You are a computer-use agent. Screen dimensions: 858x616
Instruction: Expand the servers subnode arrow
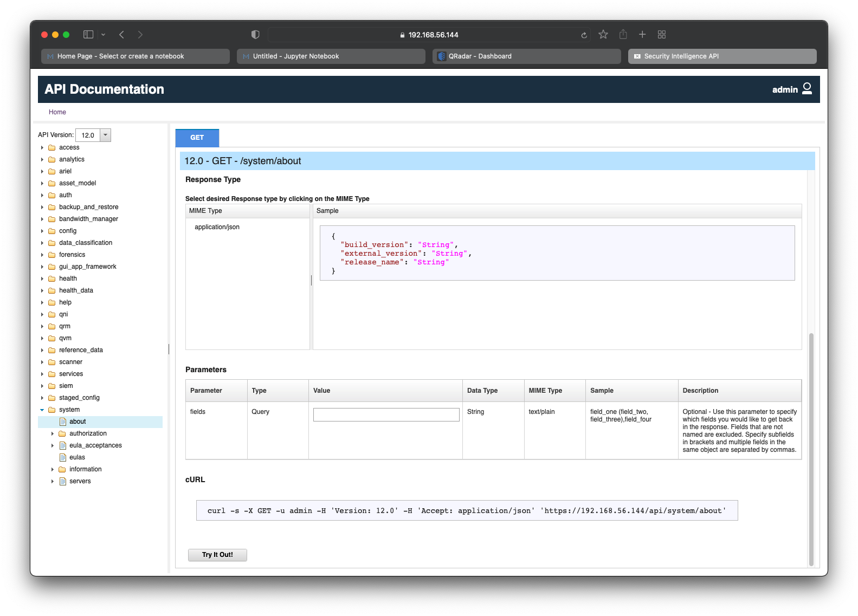(x=53, y=481)
